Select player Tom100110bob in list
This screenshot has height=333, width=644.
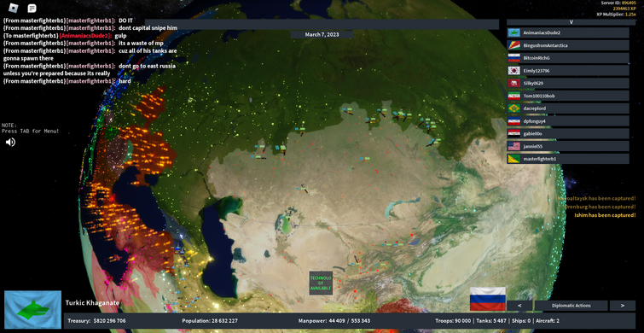click(x=568, y=96)
